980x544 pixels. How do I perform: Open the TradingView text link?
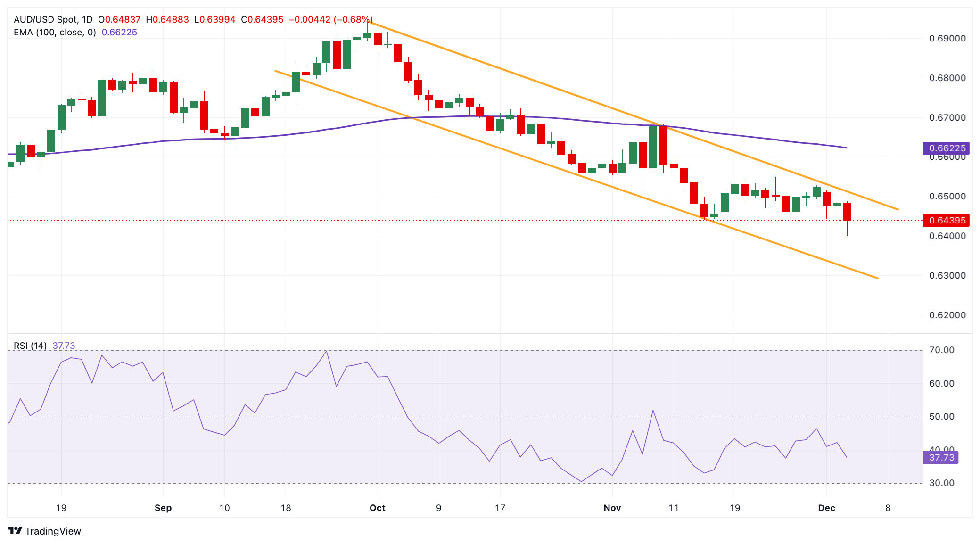pos(53,531)
